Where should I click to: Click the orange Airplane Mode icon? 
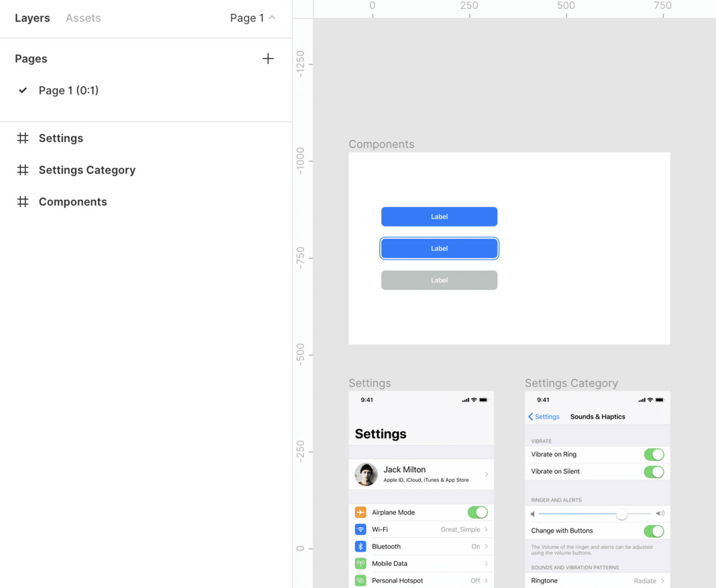(360, 512)
